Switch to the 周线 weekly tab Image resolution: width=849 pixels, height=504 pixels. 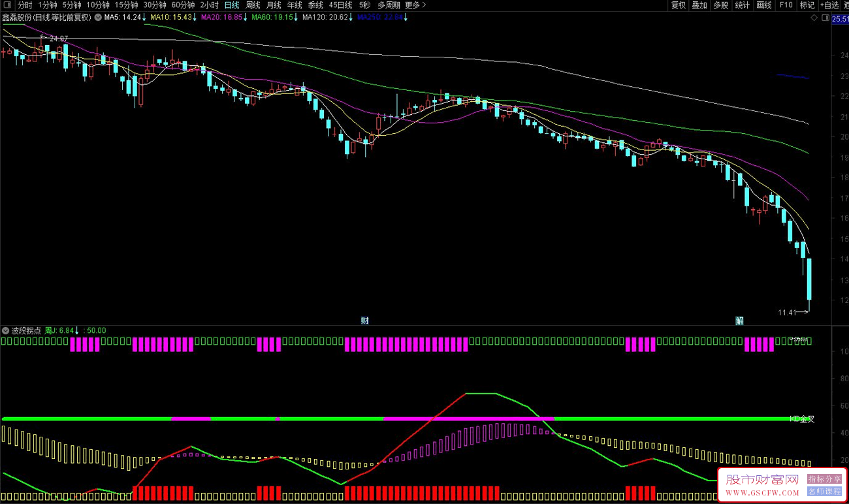253,5
